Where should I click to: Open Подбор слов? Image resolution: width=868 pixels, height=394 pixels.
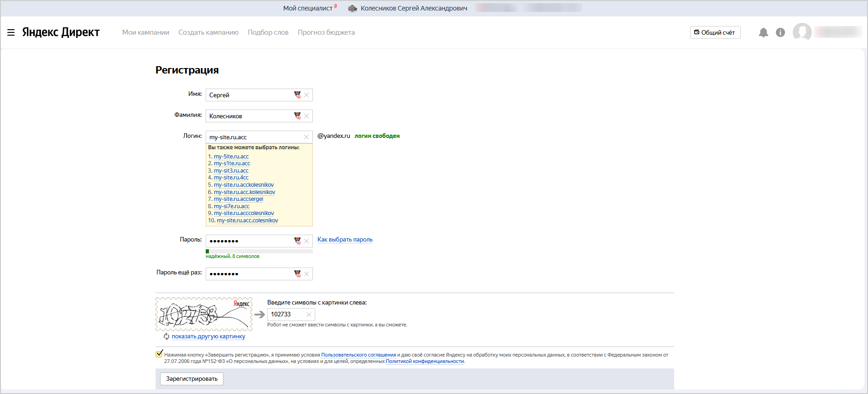(268, 32)
